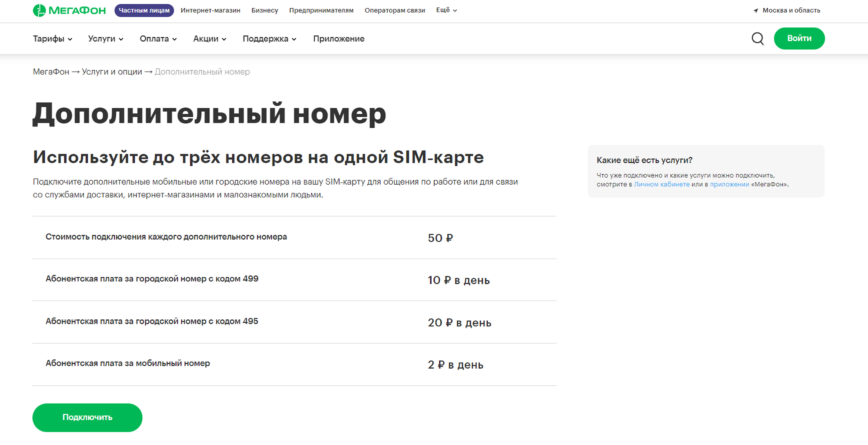Click the row for городской номер с кодом 495
Image resolution: width=868 pixels, height=445 pixels.
[x=295, y=322]
